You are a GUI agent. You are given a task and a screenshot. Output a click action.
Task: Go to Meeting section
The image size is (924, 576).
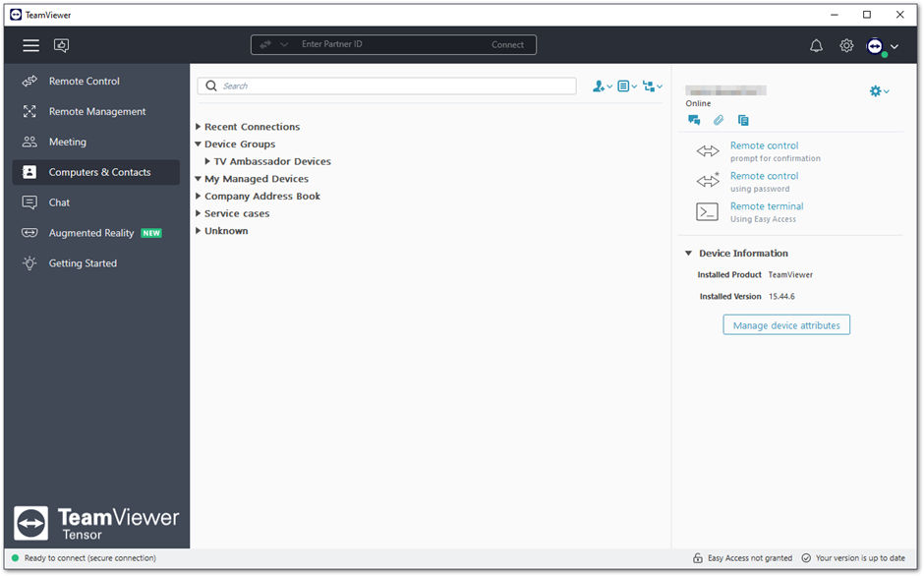[96, 143]
